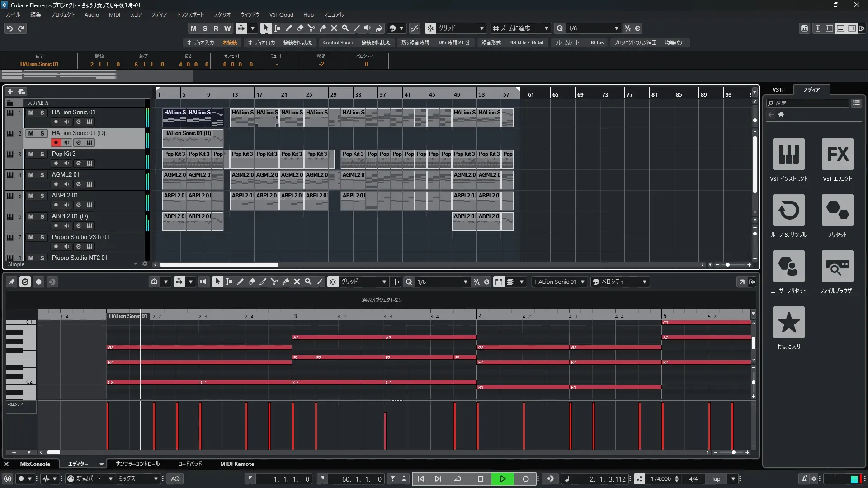Solo the AGML2 01 track
This screenshot has width=868, height=488.
(x=42, y=175)
